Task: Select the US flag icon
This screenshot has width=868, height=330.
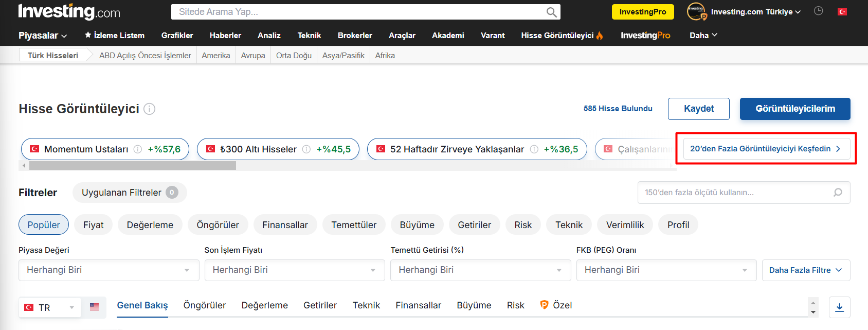Action: click(x=94, y=307)
